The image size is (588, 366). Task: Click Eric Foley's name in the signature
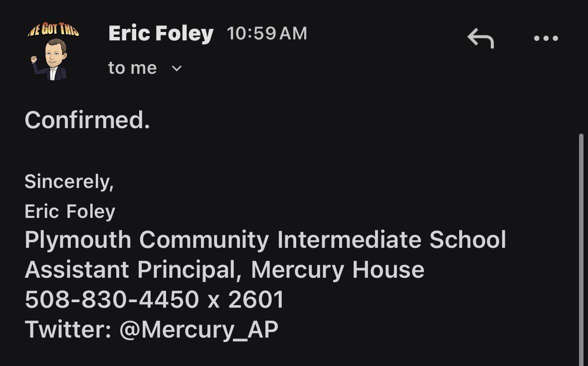pos(70,211)
